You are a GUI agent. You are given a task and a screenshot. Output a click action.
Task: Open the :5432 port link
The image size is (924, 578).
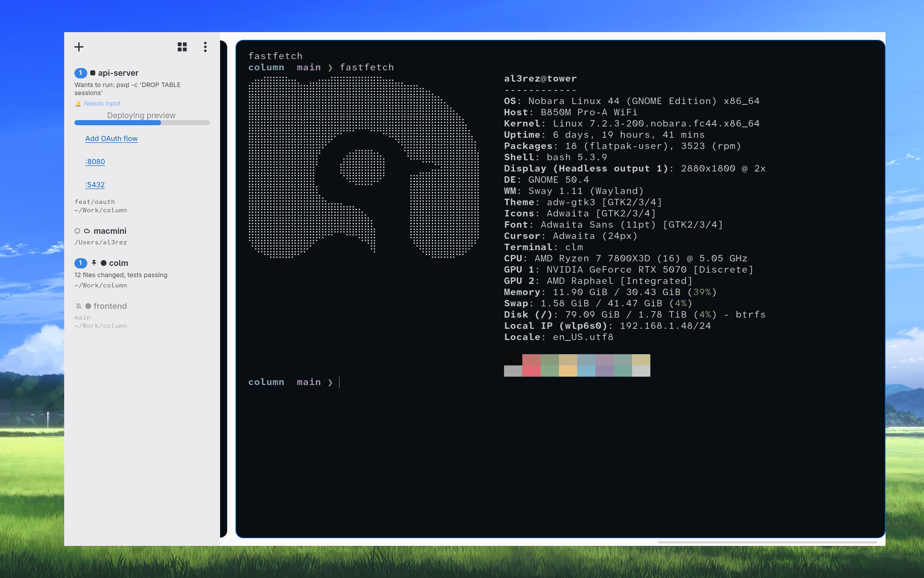pyautogui.click(x=95, y=185)
